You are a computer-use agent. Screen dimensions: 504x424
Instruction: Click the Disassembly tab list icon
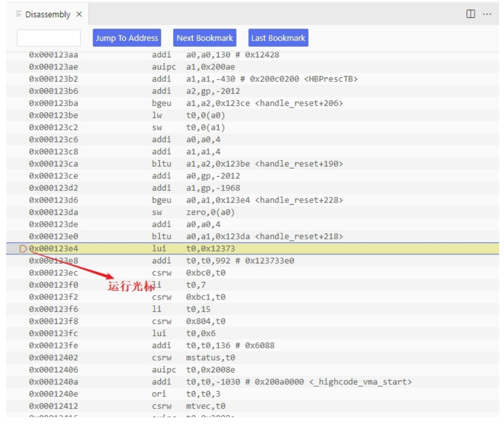coord(19,13)
